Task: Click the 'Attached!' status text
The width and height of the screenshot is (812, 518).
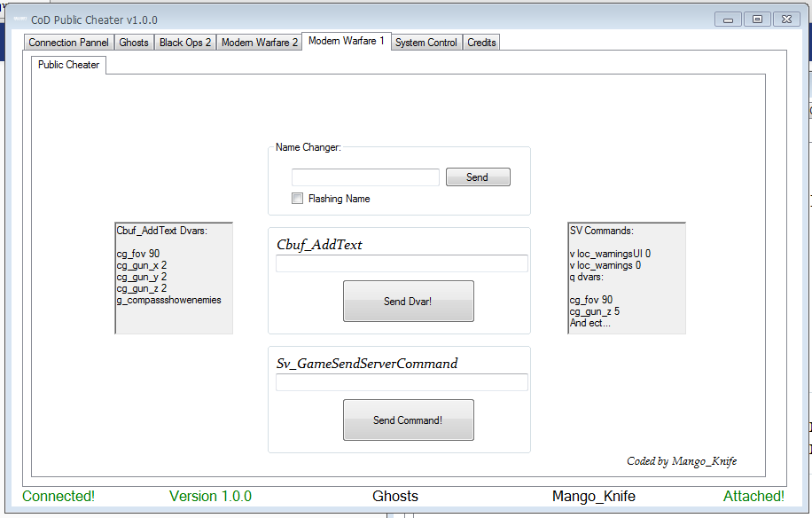Action: [753, 496]
